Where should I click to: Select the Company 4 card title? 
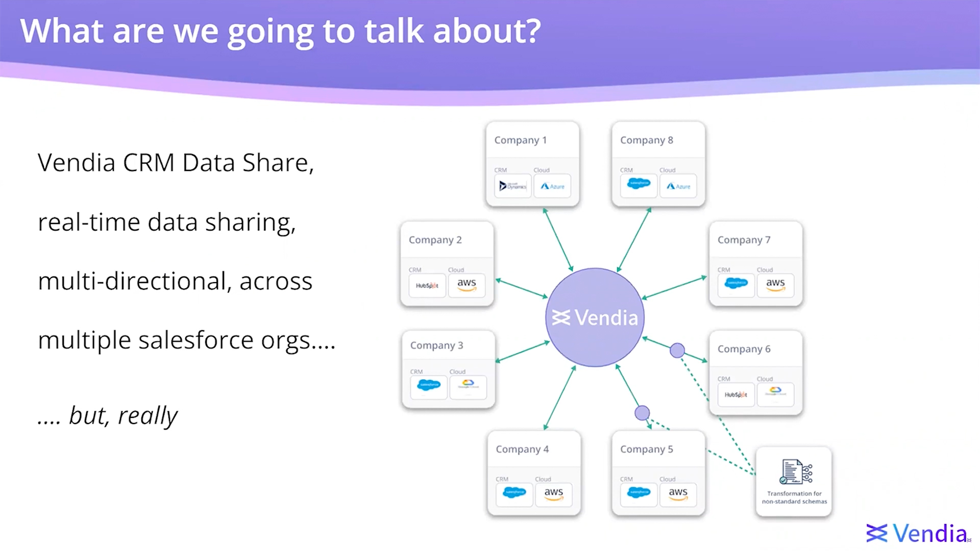pyautogui.click(x=522, y=449)
